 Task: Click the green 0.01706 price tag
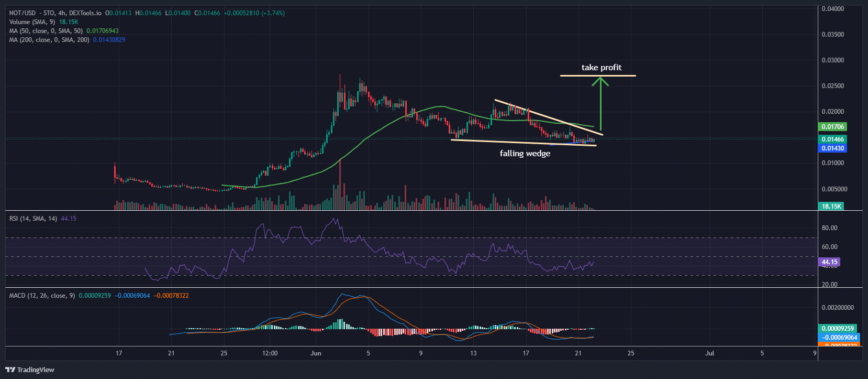832,127
